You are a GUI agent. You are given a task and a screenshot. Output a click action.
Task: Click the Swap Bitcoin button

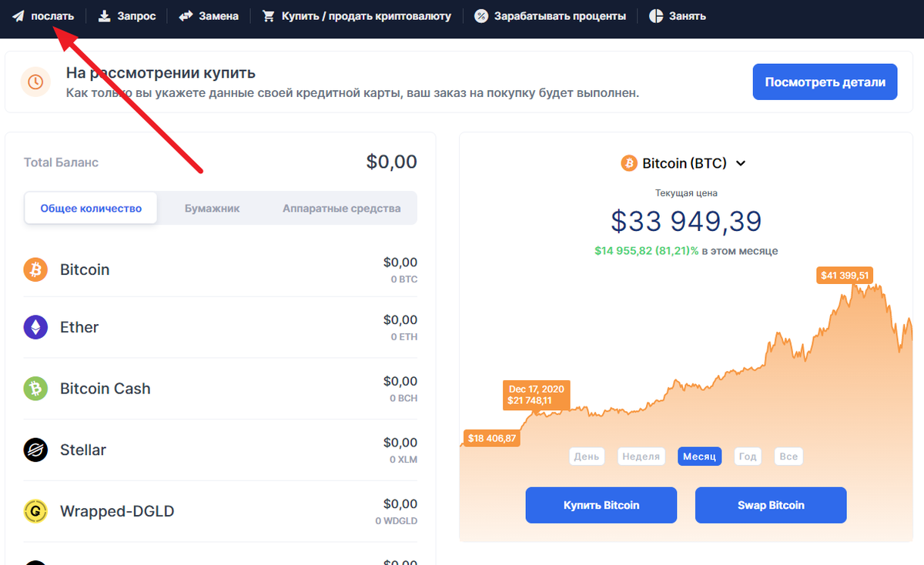pyautogui.click(x=771, y=506)
